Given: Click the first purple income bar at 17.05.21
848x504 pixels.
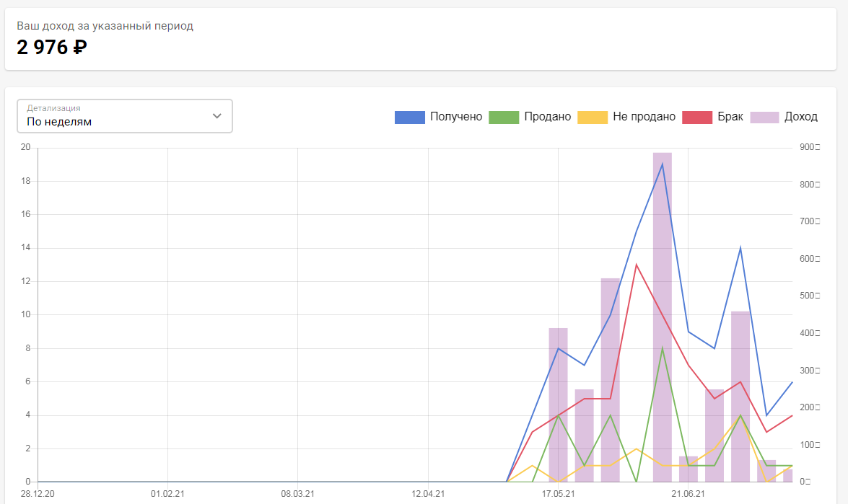Looking at the screenshot, I should point(558,404).
